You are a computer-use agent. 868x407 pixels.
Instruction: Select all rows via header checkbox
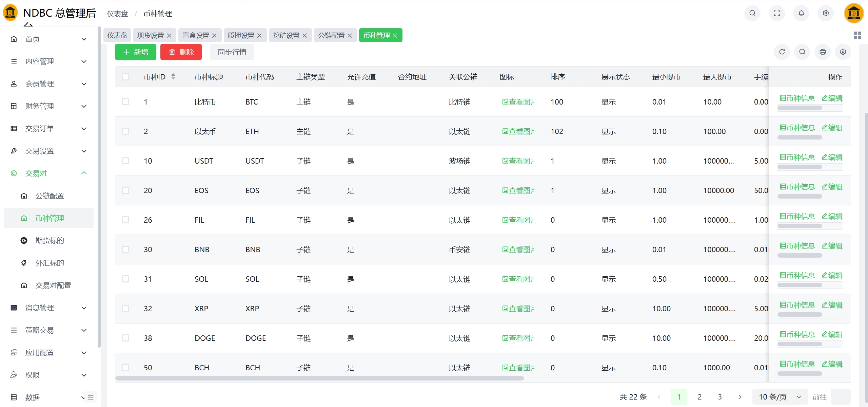point(125,77)
